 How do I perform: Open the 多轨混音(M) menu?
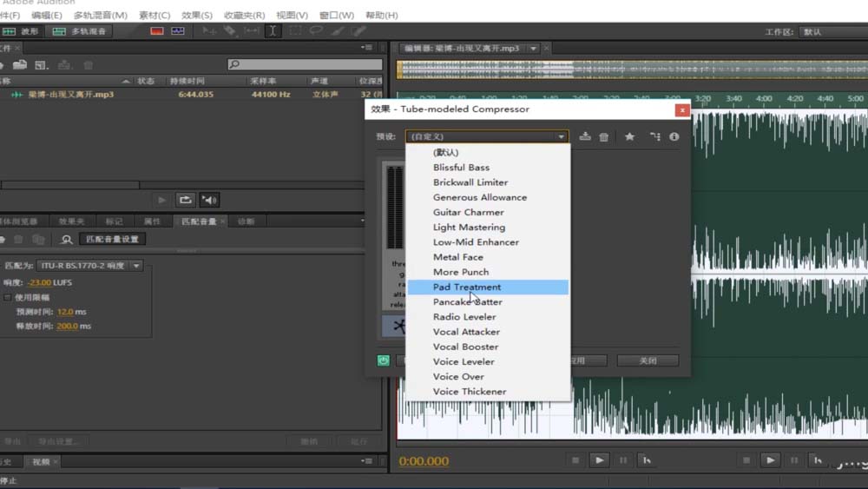100,15
